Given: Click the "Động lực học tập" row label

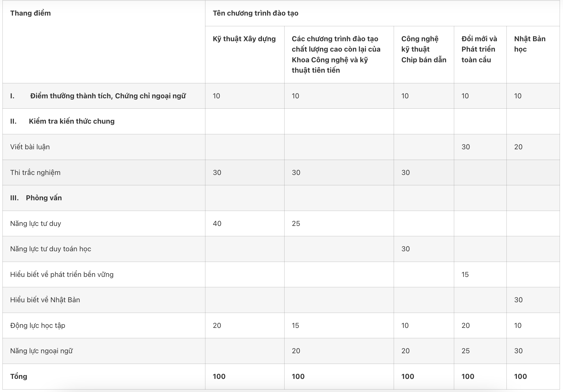Looking at the screenshot, I should coord(38,325).
